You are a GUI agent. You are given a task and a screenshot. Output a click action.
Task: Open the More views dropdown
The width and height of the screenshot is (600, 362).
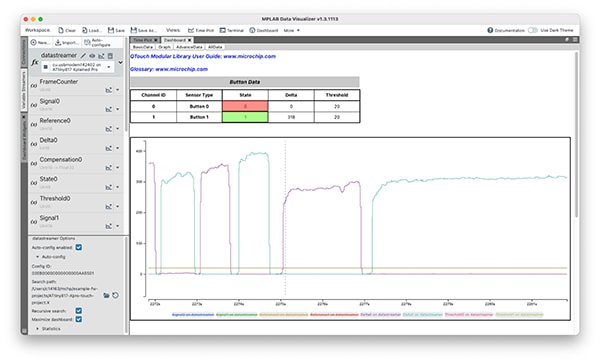tap(292, 30)
